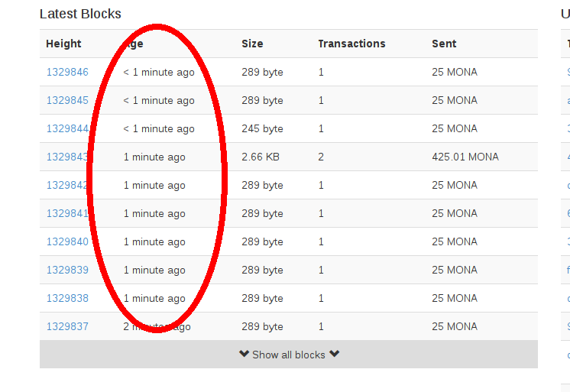The width and height of the screenshot is (570, 392).
Task: Click the Size column header
Action: [x=252, y=44]
